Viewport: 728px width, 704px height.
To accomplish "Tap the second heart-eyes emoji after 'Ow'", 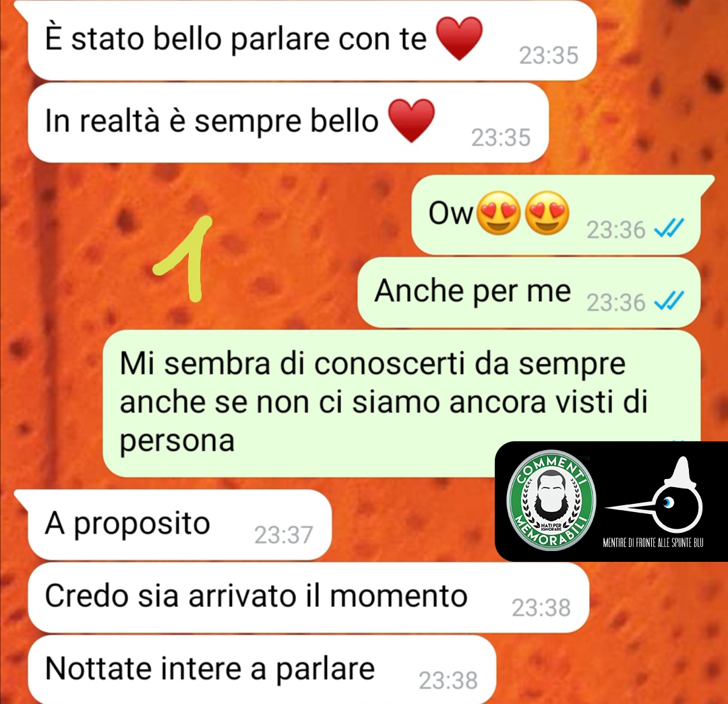I will pos(547,212).
